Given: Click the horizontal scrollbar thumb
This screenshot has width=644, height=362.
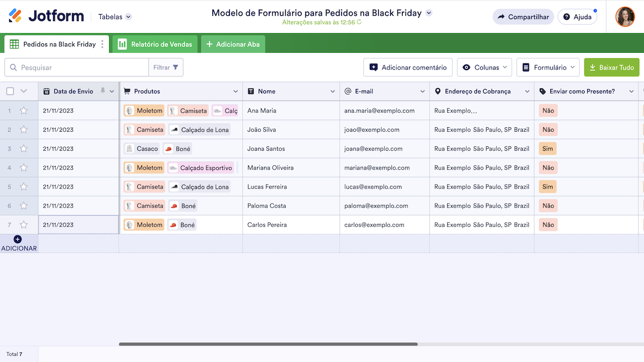Looking at the screenshot, I should pyautogui.click(x=268, y=344).
